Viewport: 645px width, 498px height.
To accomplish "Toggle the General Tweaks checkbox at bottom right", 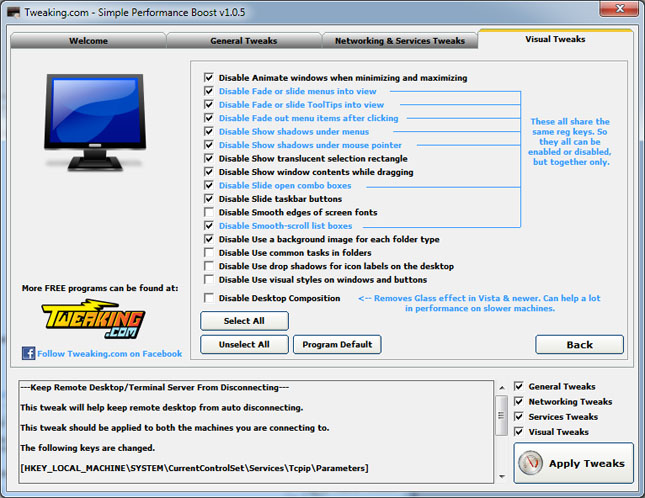I will click(x=518, y=386).
